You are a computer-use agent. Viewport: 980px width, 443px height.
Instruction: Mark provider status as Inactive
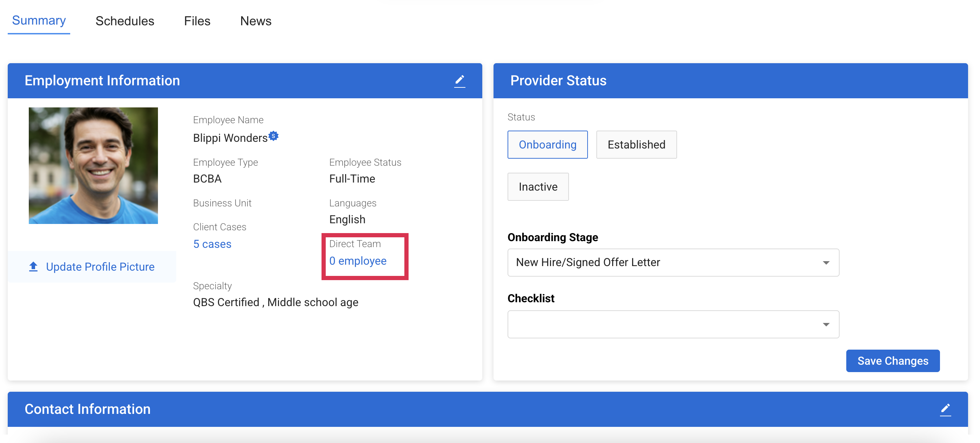(537, 187)
